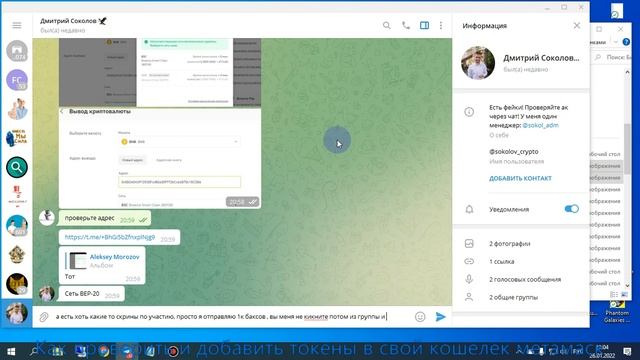Viewport: 640px width, 360px height.
Task: Close the Информация panel
Action: pos(577,25)
